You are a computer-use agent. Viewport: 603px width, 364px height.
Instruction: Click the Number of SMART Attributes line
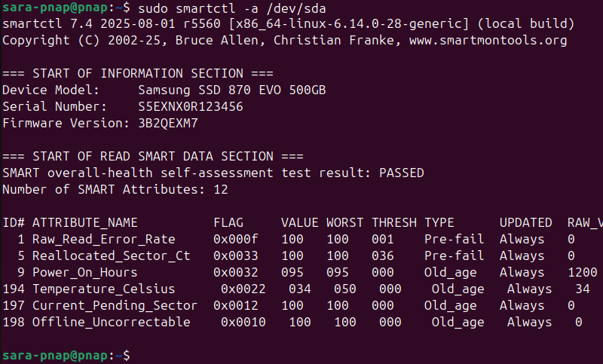tap(115, 189)
